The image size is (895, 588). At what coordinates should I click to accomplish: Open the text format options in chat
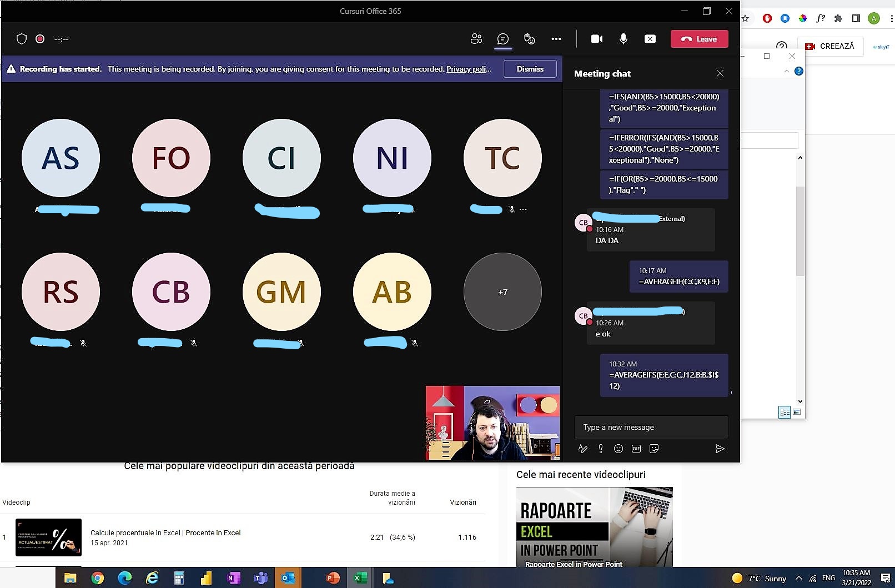point(582,449)
